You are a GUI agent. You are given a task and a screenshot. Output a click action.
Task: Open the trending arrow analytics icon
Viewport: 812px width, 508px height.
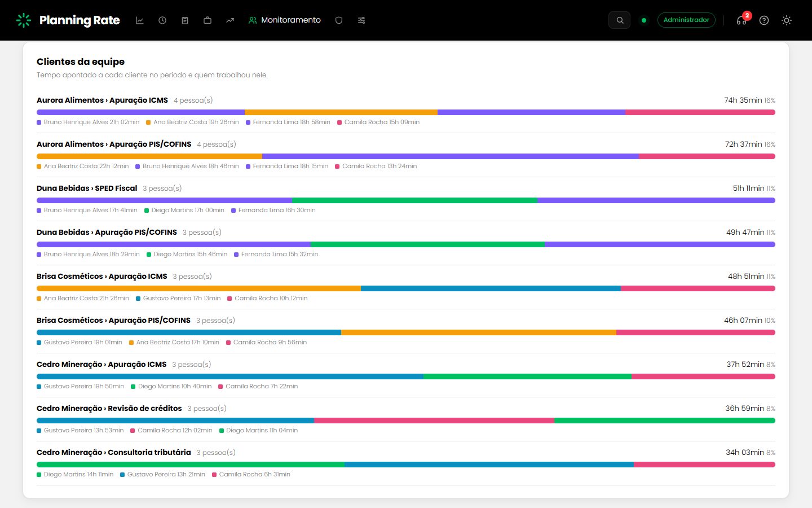[x=230, y=20]
